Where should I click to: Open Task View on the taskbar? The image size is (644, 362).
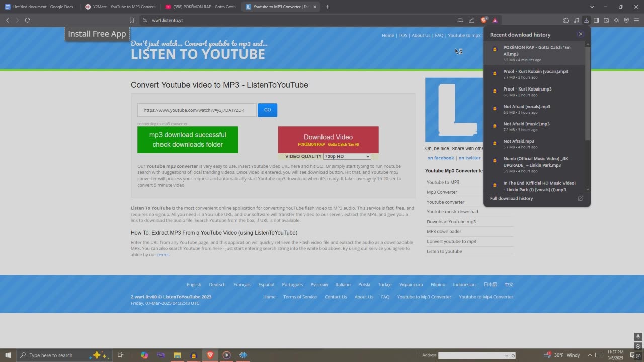[121, 355]
